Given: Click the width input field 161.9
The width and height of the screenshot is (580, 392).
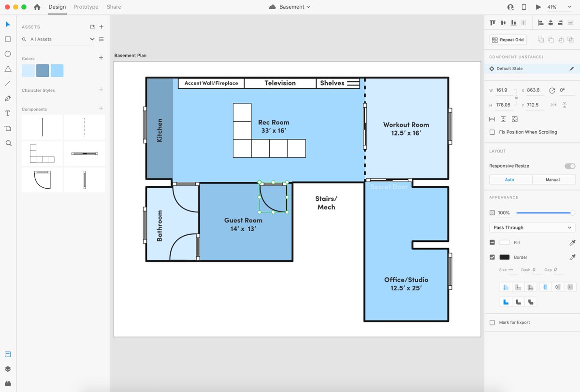Looking at the screenshot, I should coord(505,90).
